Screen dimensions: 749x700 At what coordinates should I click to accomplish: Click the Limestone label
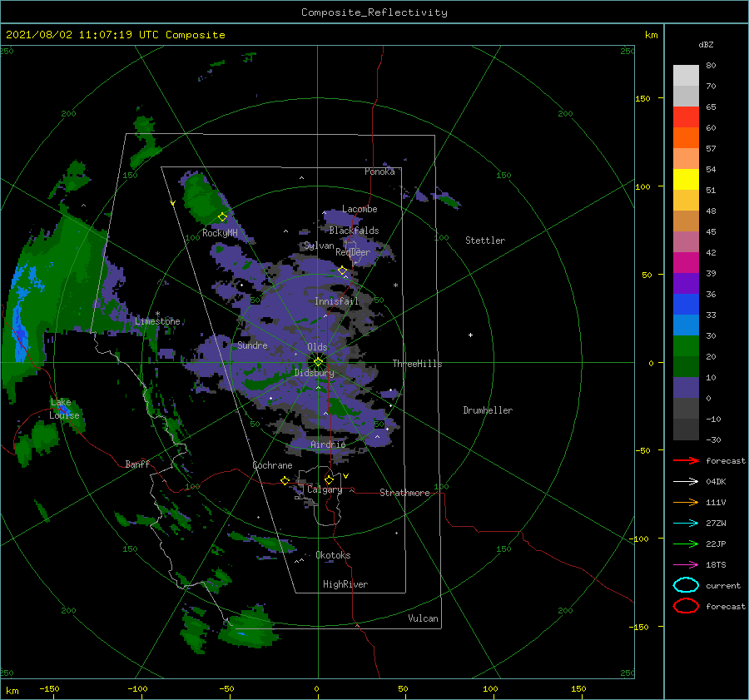(x=157, y=321)
